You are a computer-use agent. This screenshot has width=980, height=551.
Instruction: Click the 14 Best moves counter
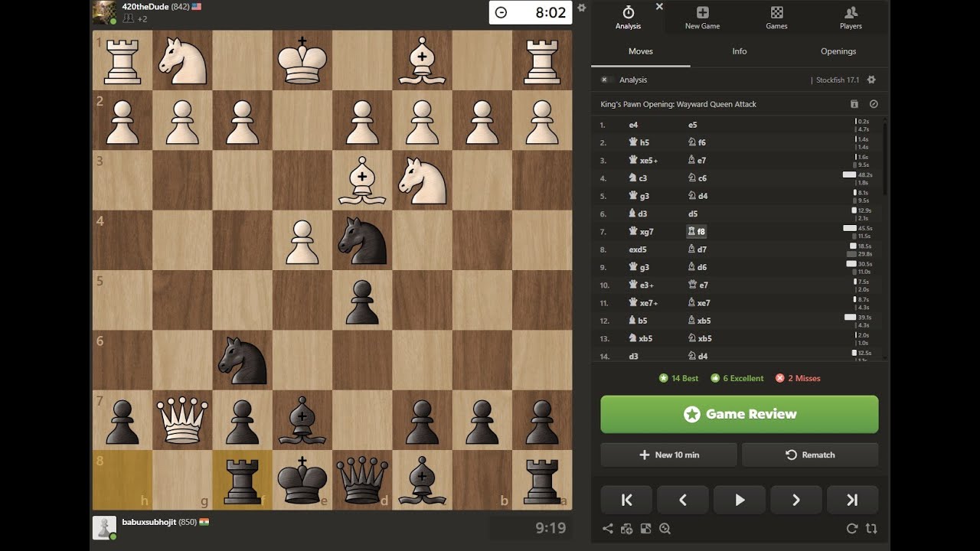click(679, 378)
